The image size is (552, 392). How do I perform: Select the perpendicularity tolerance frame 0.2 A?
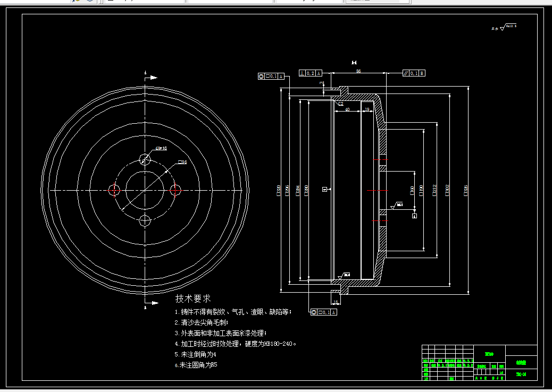point(311,73)
